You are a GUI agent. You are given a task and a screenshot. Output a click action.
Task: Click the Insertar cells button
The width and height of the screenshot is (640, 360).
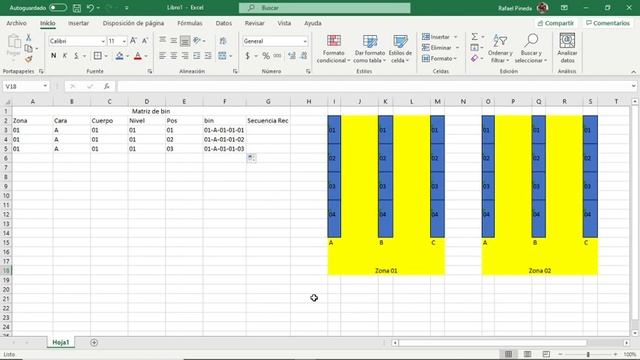(x=439, y=37)
